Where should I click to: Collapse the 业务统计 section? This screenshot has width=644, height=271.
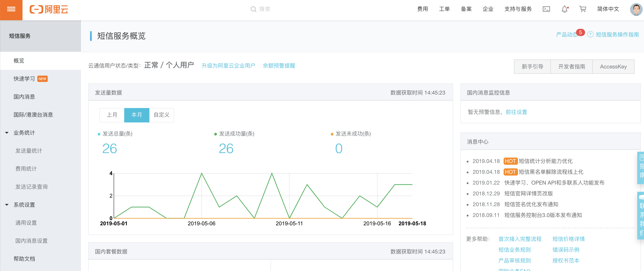(x=7, y=133)
